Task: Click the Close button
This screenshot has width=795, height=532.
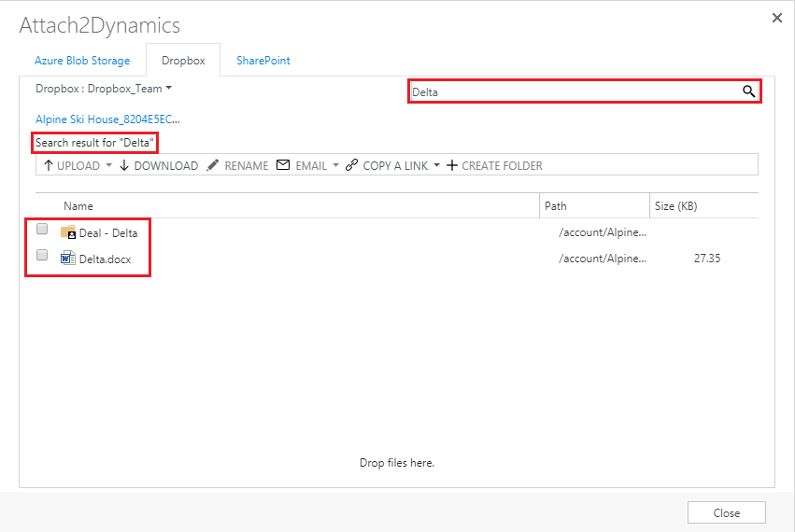Action: click(x=727, y=512)
